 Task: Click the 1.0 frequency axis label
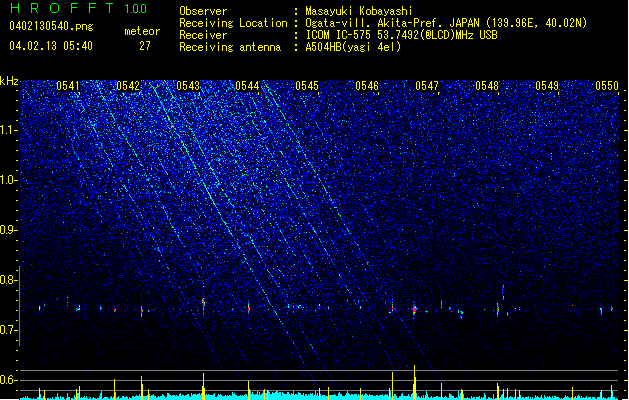8,180
